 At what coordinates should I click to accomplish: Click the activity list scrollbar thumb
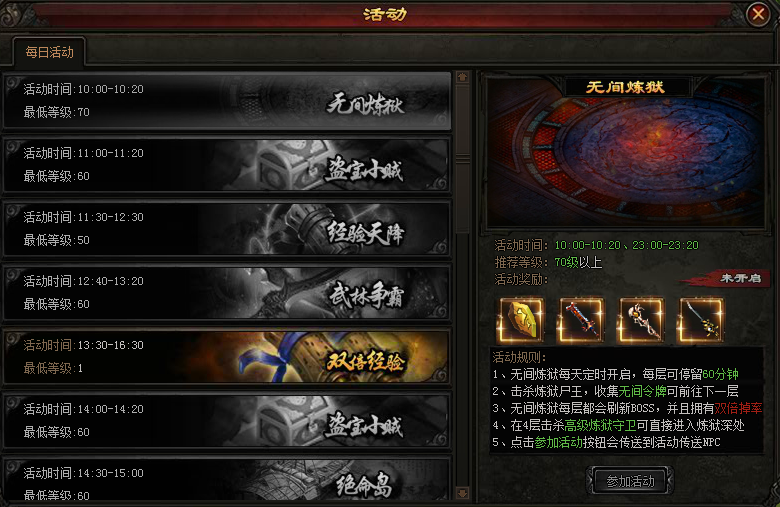point(463,158)
